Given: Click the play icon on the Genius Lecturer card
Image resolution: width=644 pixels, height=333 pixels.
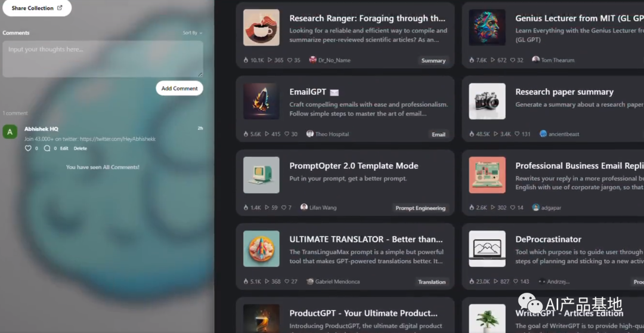Looking at the screenshot, I should click(493, 60).
